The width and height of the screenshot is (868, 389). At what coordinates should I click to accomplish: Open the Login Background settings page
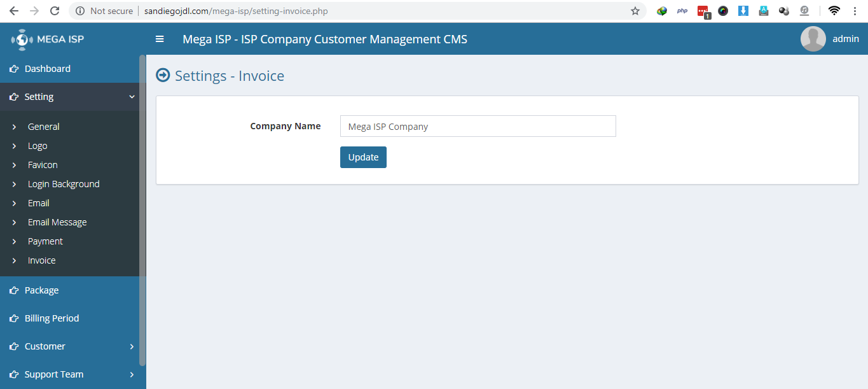[x=64, y=184]
